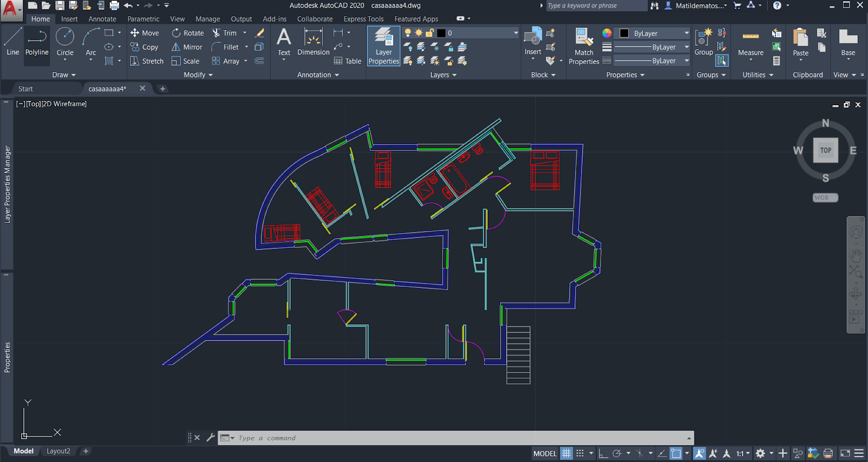868x462 pixels.
Task: Select the Text annotation tool
Action: [x=284, y=42]
